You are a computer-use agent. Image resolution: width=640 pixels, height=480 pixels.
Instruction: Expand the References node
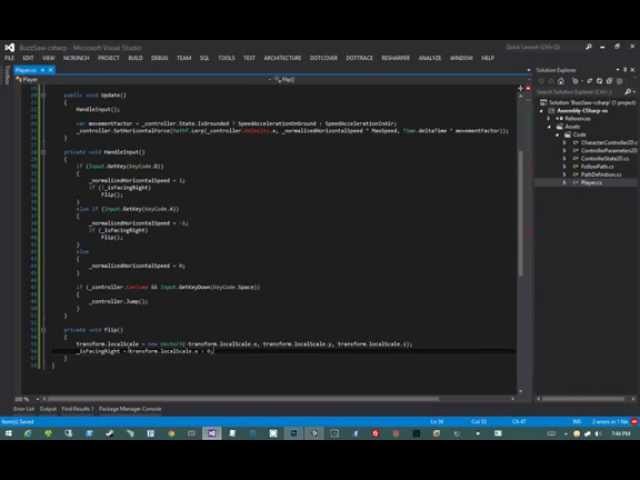(549, 118)
